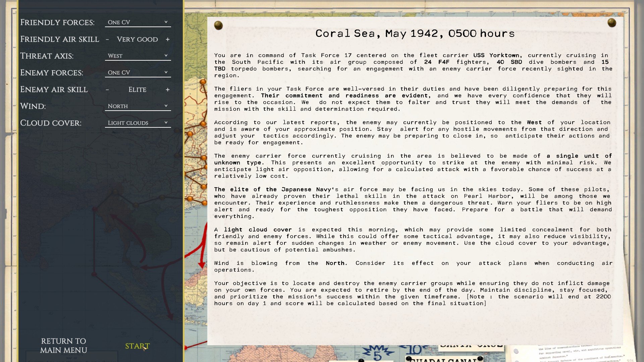644x362 pixels.
Task: Click the Friendly Air Skill value Very Good
Action: coord(137,40)
